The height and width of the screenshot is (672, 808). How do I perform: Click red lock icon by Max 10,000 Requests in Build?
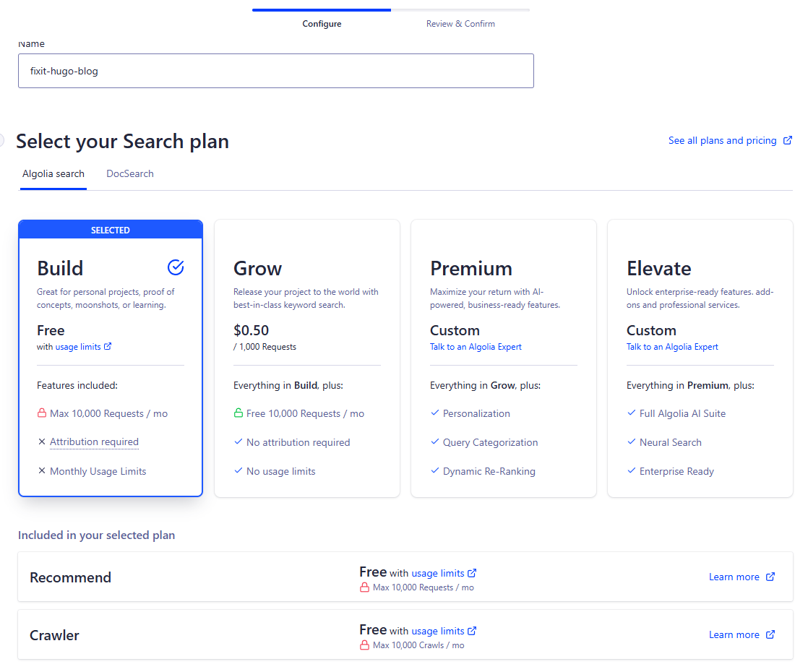point(42,413)
